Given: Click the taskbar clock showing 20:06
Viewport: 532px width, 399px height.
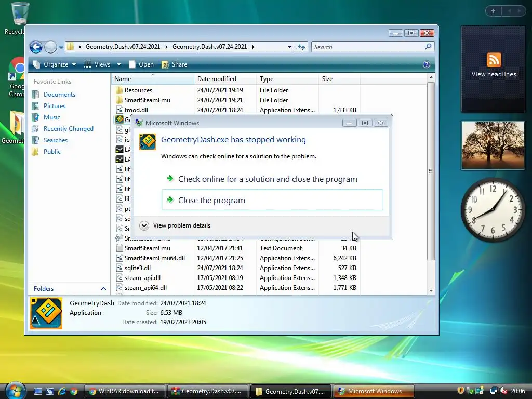Looking at the screenshot, I should [x=518, y=391].
